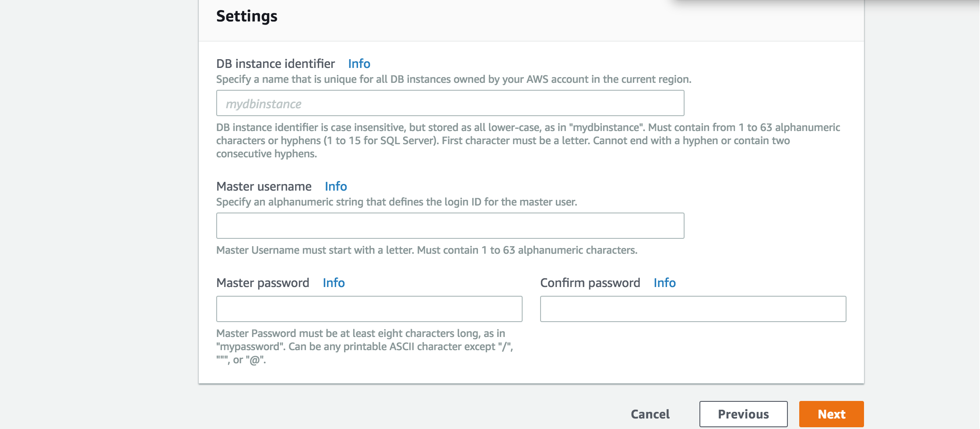Go back with the Previous button
This screenshot has width=980, height=429.
pos(743,414)
